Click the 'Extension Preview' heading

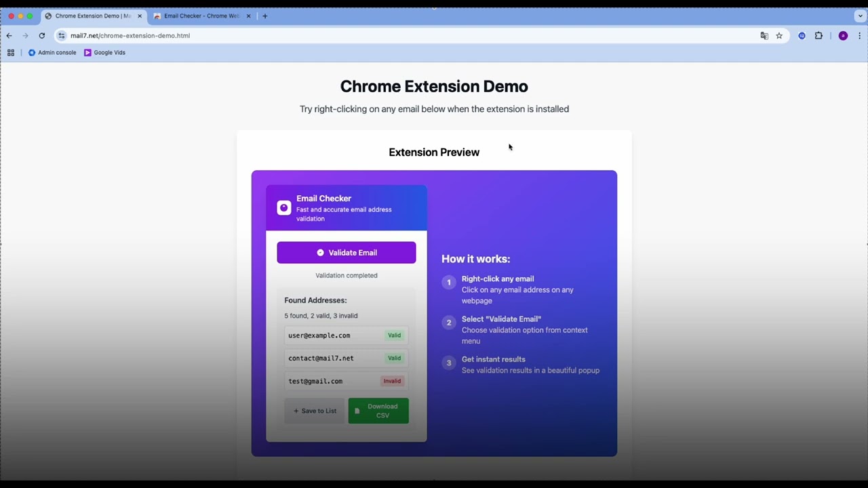(434, 152)
